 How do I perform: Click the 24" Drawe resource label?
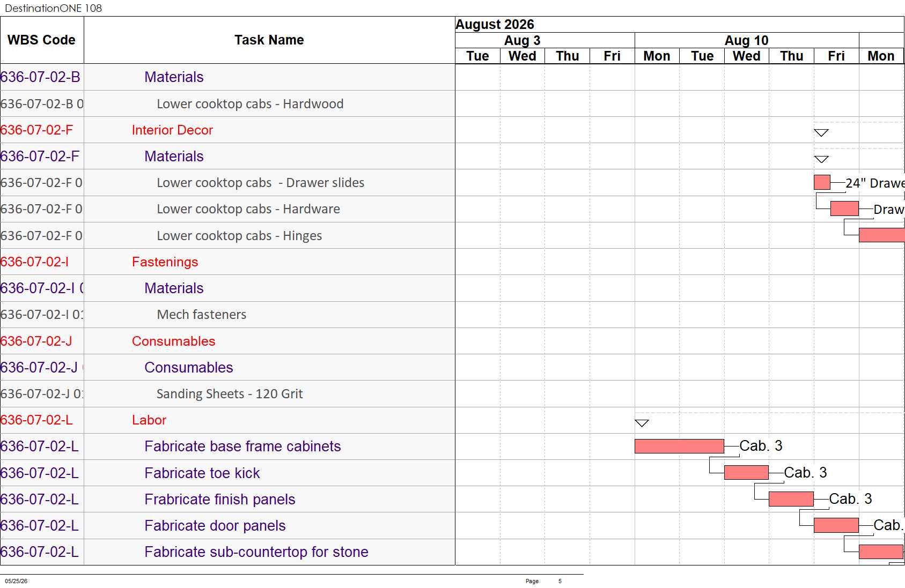[875, 183]
